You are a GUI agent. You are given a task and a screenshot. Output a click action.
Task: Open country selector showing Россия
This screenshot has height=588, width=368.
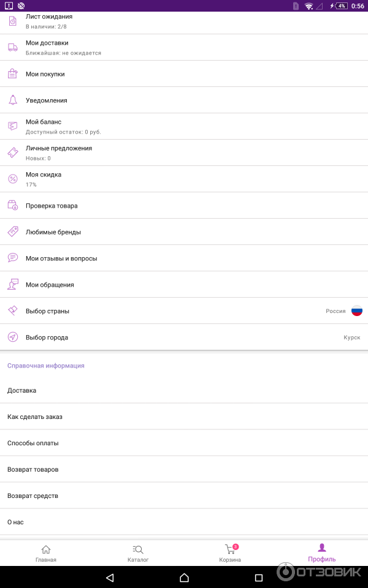click(x=184, y=311)
